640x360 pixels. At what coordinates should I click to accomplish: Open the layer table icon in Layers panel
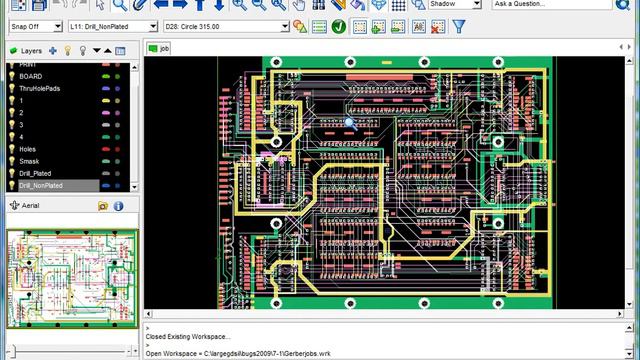pyautogui.click(x=120, y=51)
